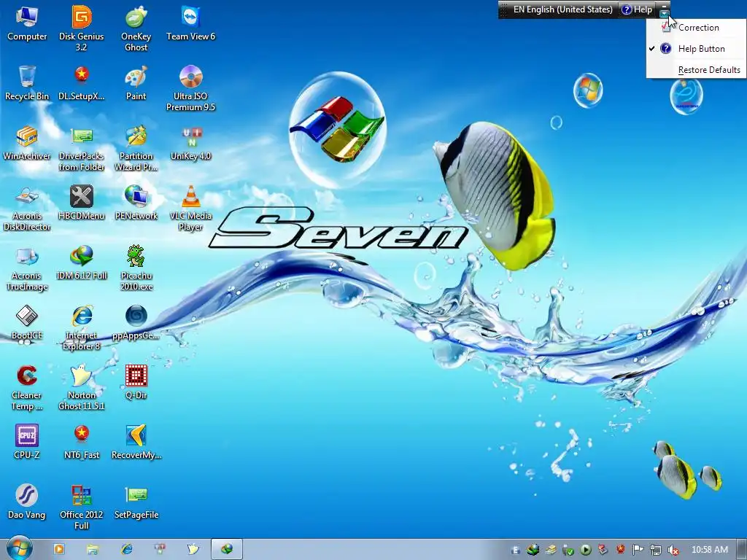Select the DriverPacks from Folder icon
The image size is (747, 560).
[x=82, y=149]
